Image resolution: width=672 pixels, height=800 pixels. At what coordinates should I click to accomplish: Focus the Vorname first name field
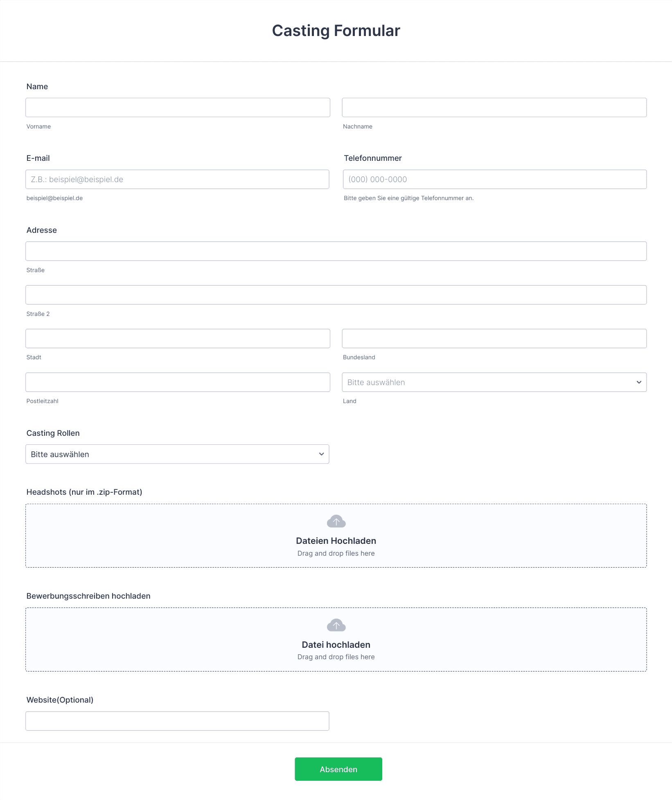178,108
